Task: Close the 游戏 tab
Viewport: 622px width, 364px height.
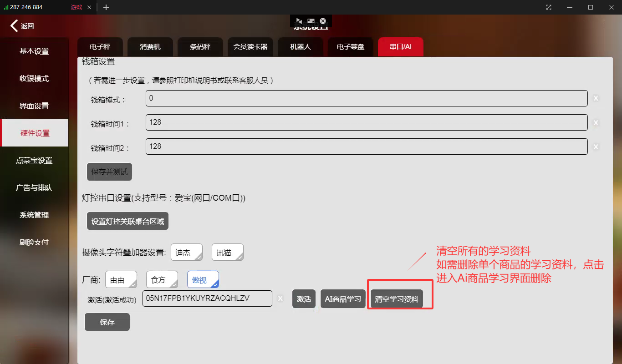Action: [89, 7]
